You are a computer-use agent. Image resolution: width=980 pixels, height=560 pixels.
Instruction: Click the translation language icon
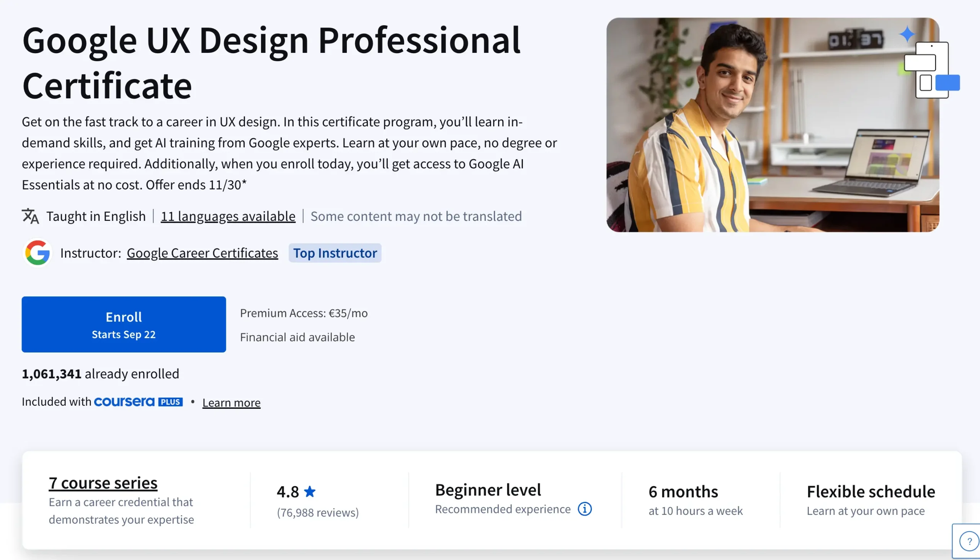coord(30,216)
